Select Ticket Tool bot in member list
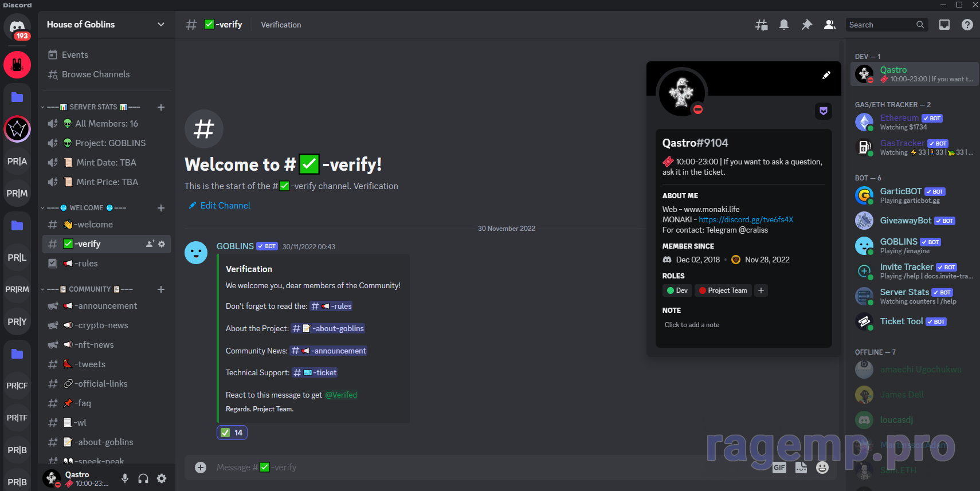This screenshot has height=491, width=980. pos(915,322)
